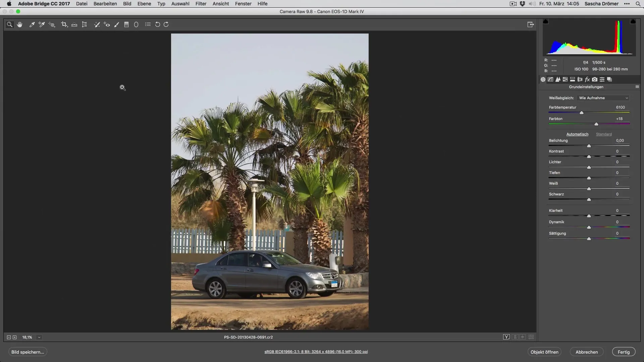This screenshot has height=362, width=644.
Task: Open the Bearbeiten menu
Action: [x=105, y=4]
